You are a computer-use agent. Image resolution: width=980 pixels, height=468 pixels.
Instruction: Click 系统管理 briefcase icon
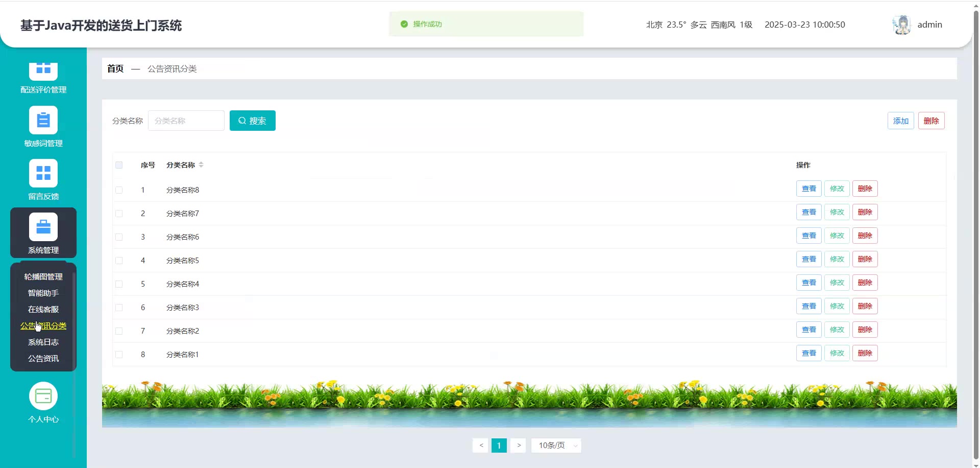43,227
